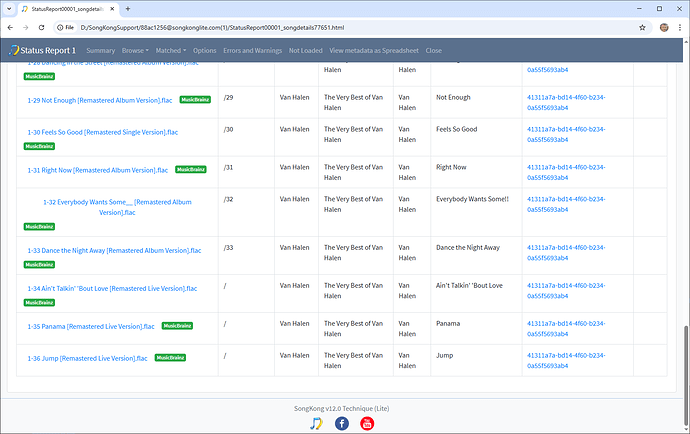Click MusicBrainz badge beside the Jump track

click(x=170, y=357)
